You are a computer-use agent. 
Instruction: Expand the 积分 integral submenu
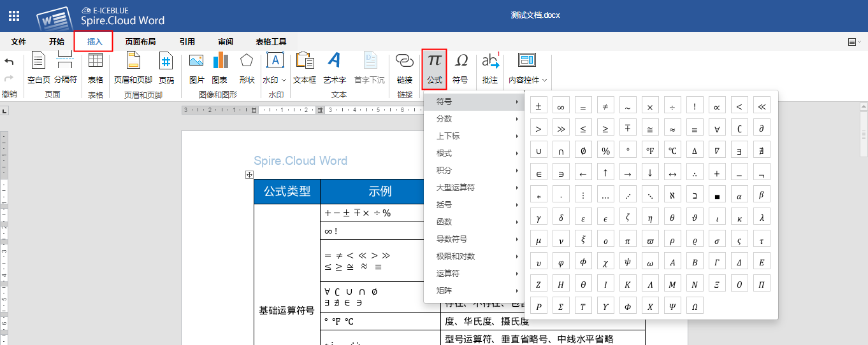474,171
